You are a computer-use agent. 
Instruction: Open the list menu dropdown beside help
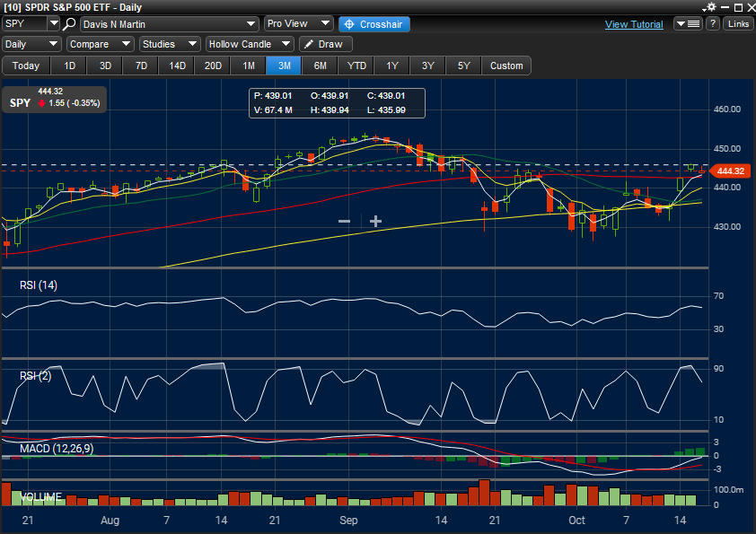[x=688, y=23]
